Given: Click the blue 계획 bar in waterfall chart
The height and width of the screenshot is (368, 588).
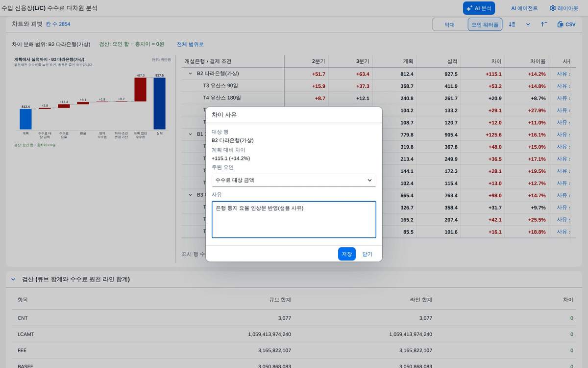Looking at the screenshot, I should tap(25, 119).
